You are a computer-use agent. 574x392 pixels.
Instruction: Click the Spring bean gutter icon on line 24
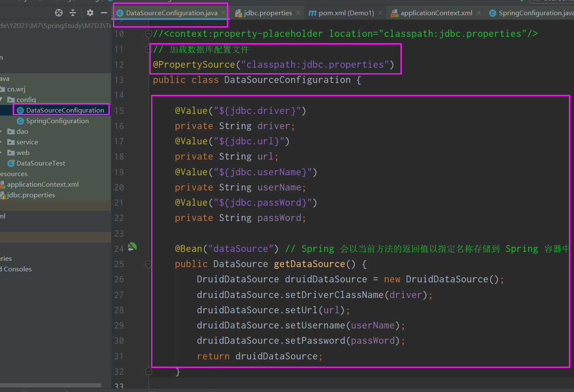[x=132, y=246]
